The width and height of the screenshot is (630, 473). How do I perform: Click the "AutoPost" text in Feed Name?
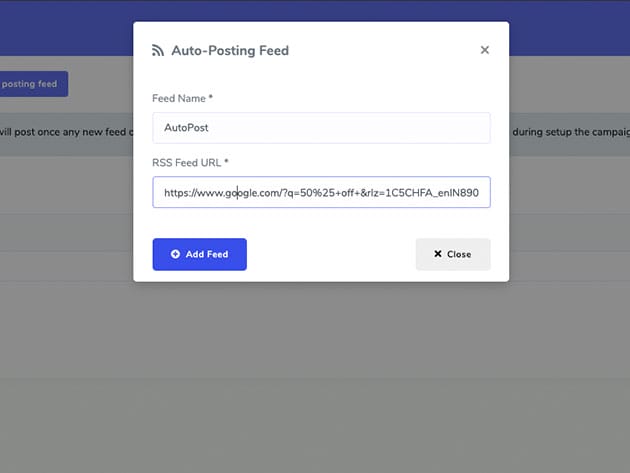[x=186, y=128]
